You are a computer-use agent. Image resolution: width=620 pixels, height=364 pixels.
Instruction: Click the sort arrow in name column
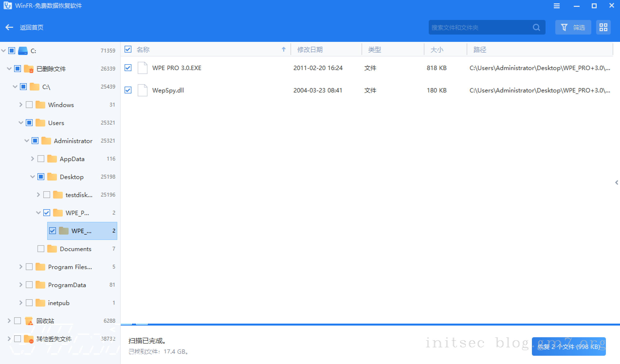coord(284,49)
